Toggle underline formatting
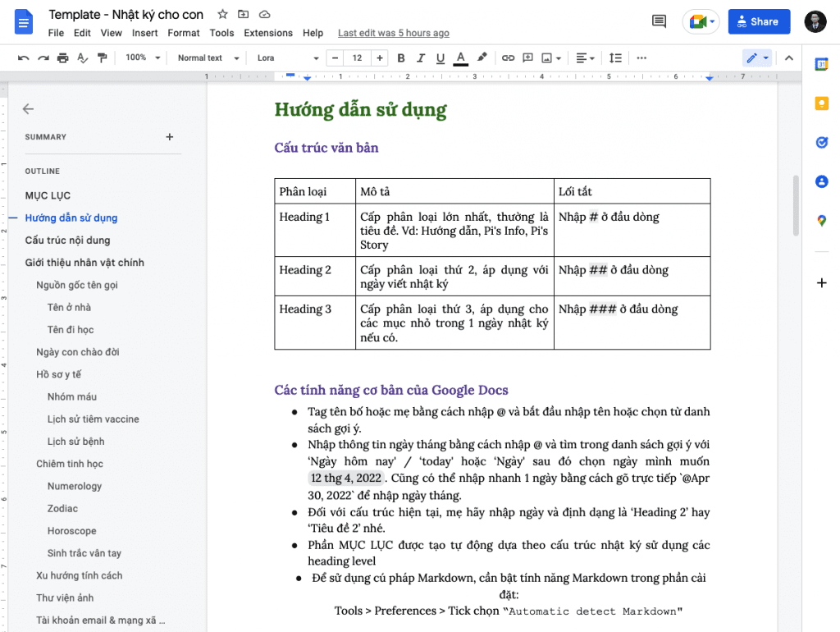The image size is (840, 632). 441,57
